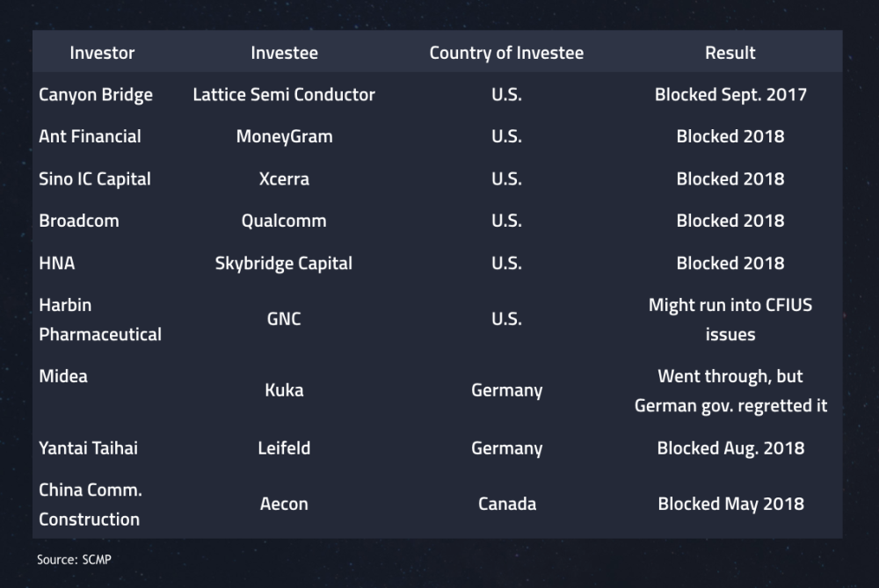Click the Lattice Semi Conductor cell

tap(284, 95)
